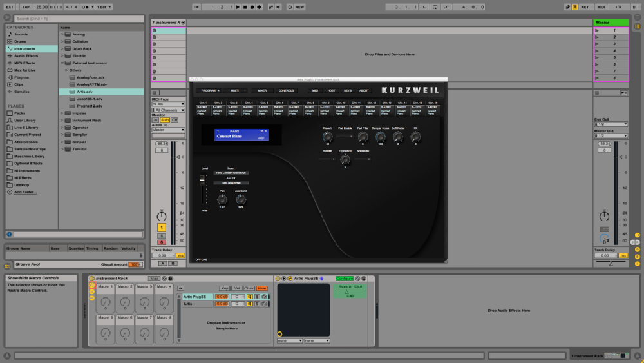
Task: Open the MIXER tab in Kurzweil plugin
Action: pyautogui.click(x=262, y=90)
